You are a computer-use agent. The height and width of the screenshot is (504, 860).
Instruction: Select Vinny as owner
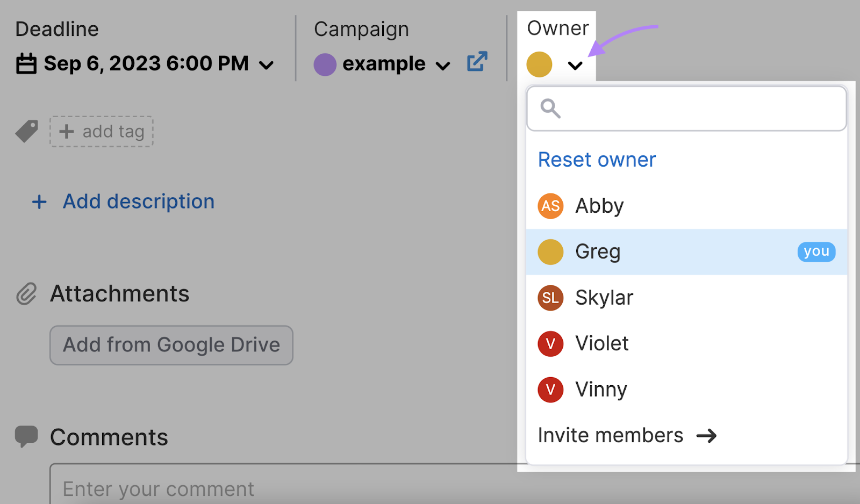(686, 390)
